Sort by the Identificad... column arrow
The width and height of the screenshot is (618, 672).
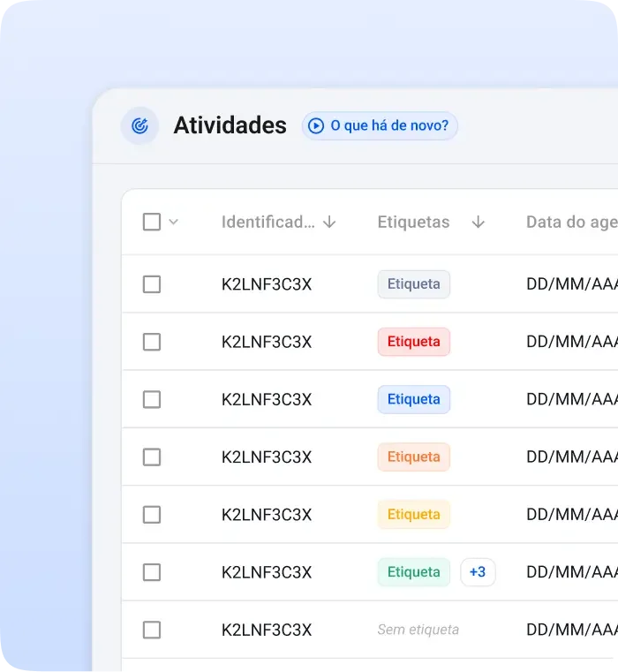point(329,222)
